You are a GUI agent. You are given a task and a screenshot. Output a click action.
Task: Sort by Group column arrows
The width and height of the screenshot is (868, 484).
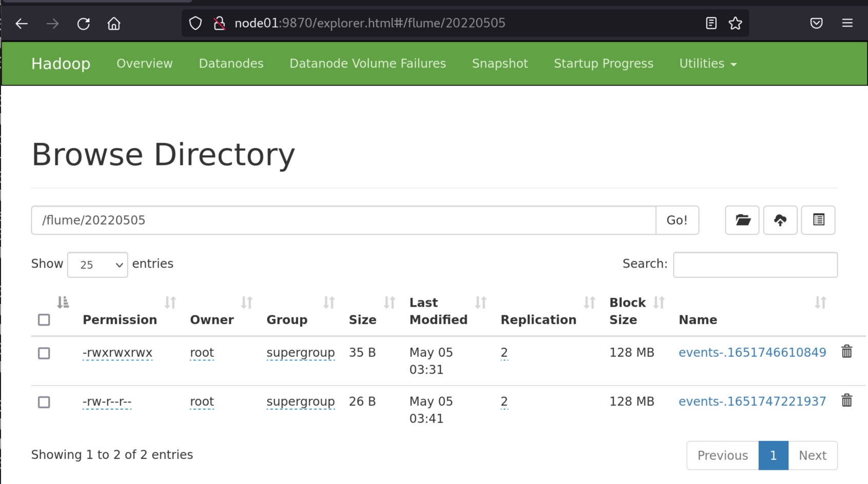329,302
